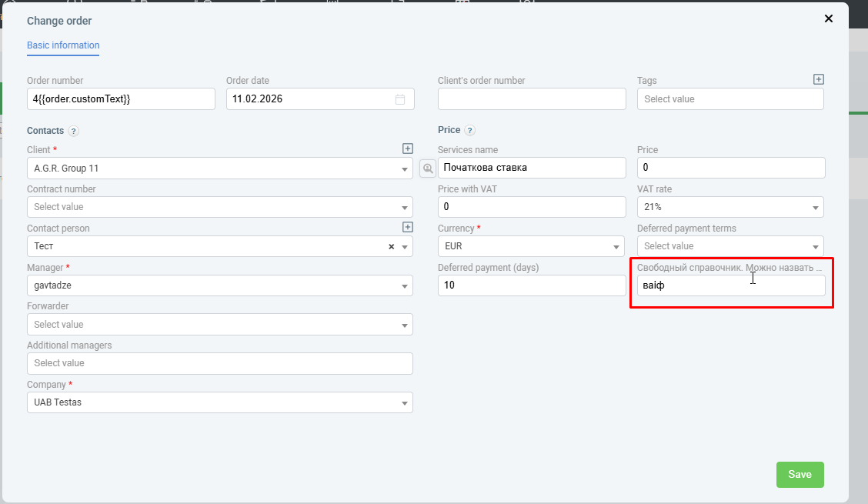Viewport: 868px width, 504px height.
Task: Click the add contact person plus icon
Action: click(408, 227)
